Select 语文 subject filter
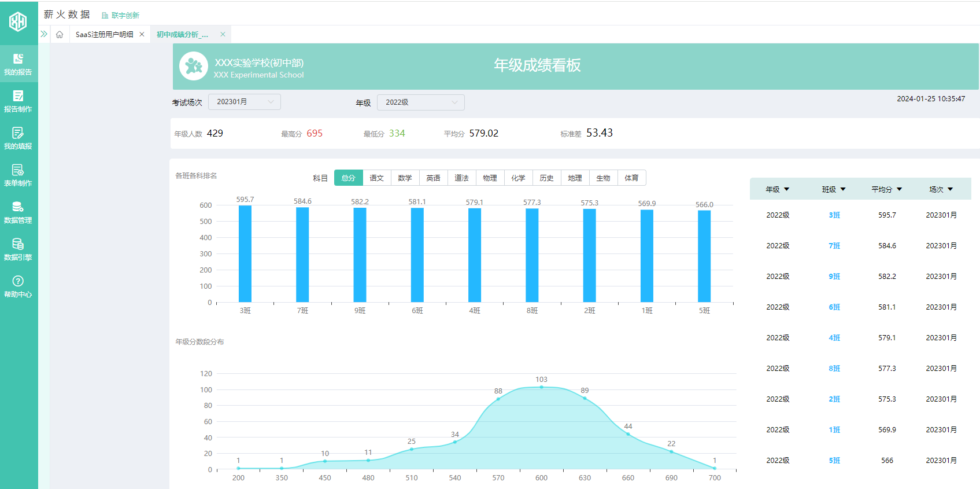This screenshot has width=980, height=489. [x=377, y=178]
